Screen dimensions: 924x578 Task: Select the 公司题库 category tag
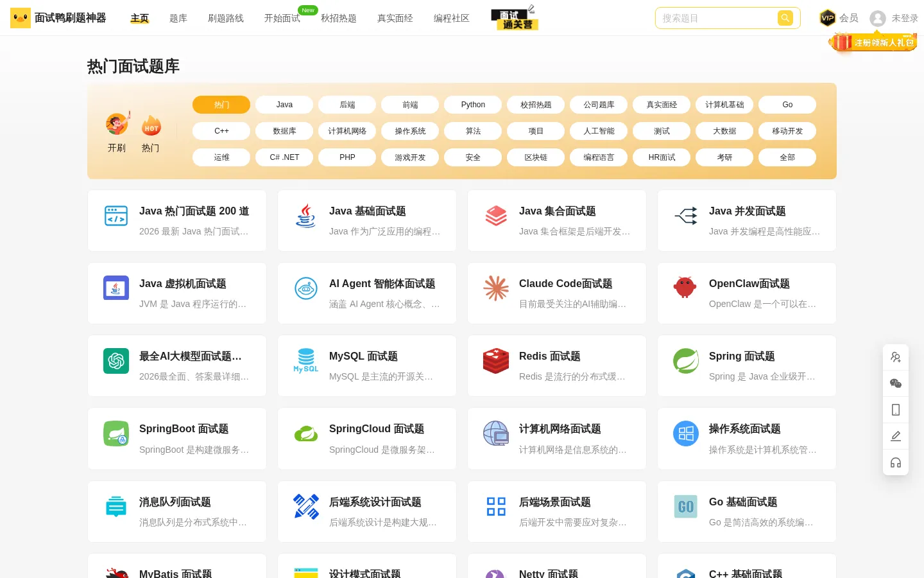(599, 105)
